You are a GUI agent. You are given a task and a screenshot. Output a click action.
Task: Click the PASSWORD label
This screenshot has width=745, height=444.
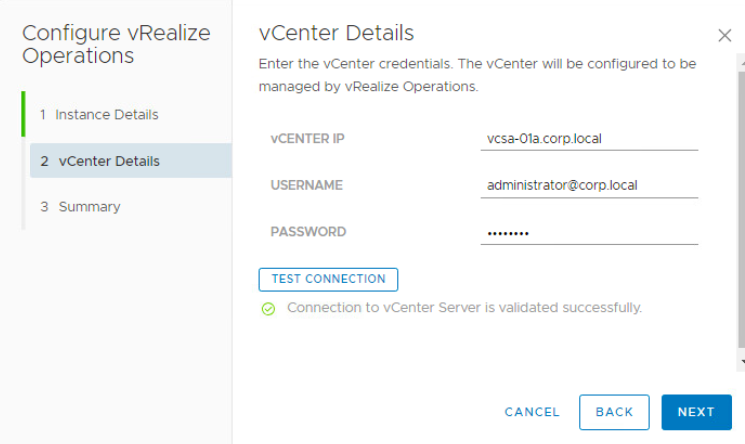(308, 232)
